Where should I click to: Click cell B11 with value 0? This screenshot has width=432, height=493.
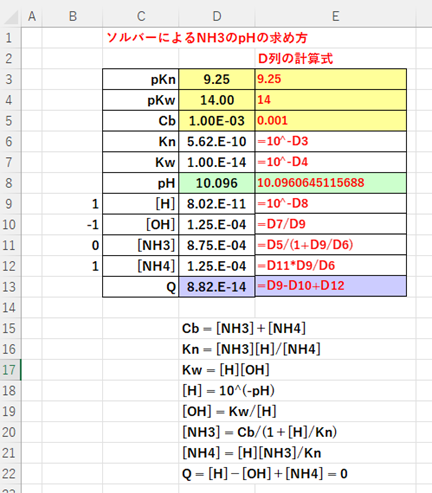(x=73, y=245)
